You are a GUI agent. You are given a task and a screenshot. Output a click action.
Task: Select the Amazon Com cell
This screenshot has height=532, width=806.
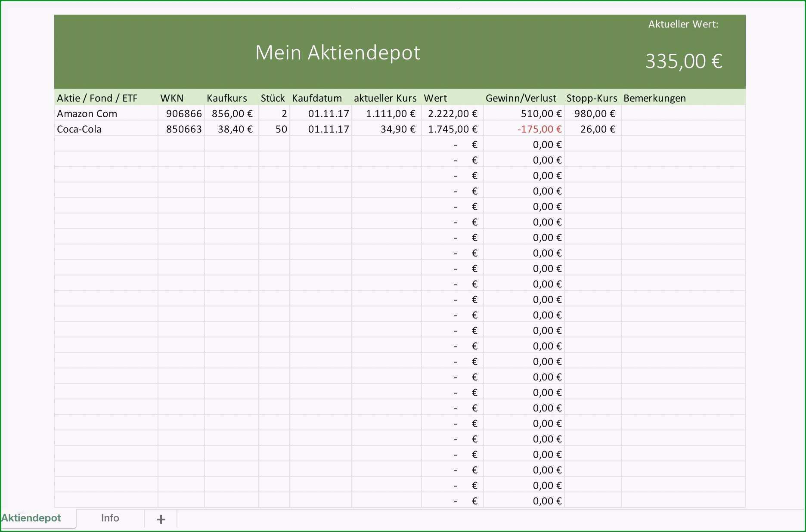[106, 113]
